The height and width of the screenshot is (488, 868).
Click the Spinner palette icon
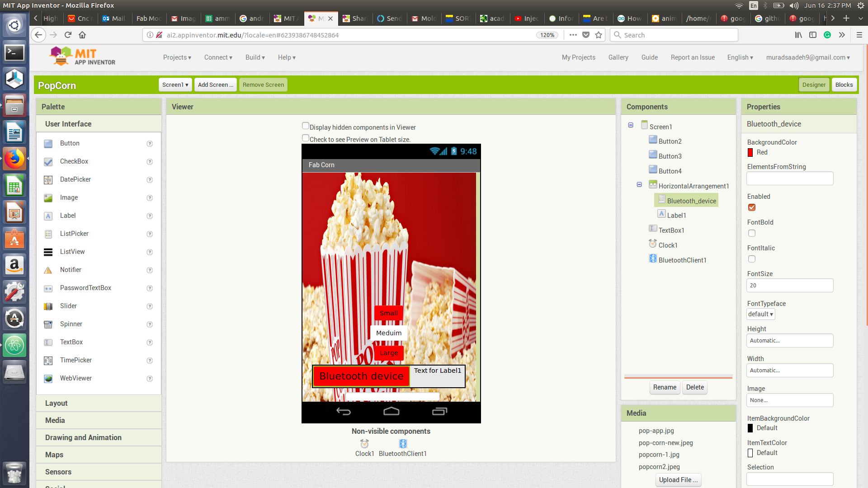pyautogui.click(x=48, y=324)
